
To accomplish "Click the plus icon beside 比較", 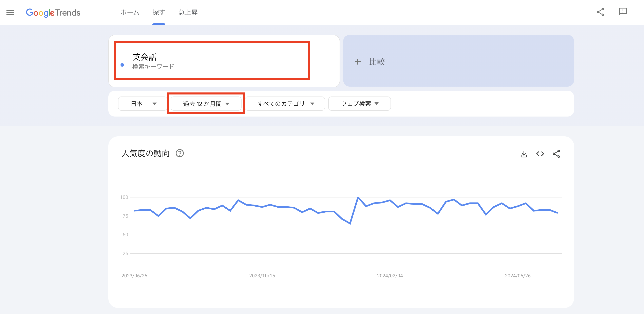I will pyautogui.click(x=358, y=62).
